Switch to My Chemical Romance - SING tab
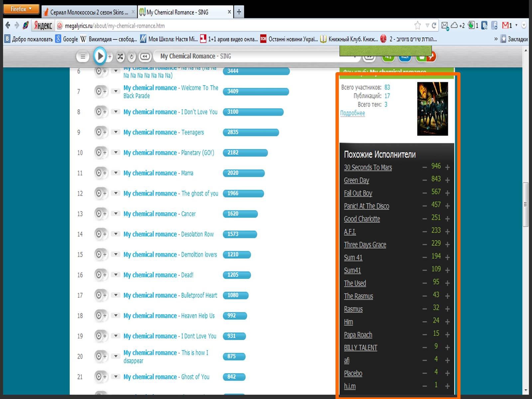The width and height of the screenshot is (532, 399). coord(185,12)
